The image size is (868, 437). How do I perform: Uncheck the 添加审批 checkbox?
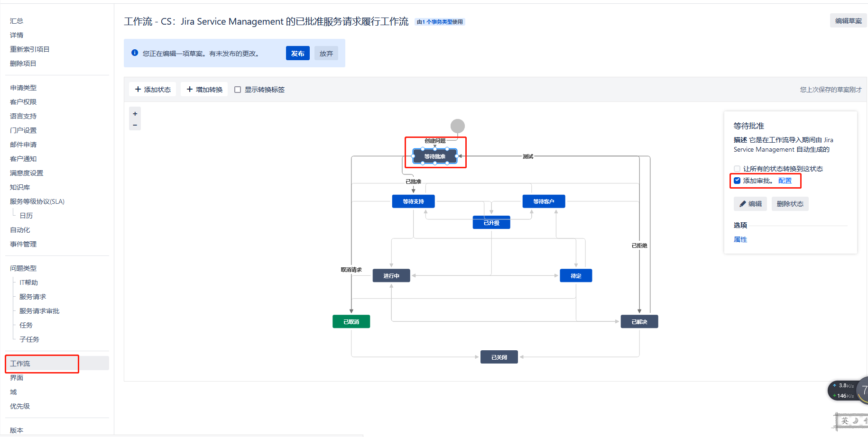pos(737,181)
